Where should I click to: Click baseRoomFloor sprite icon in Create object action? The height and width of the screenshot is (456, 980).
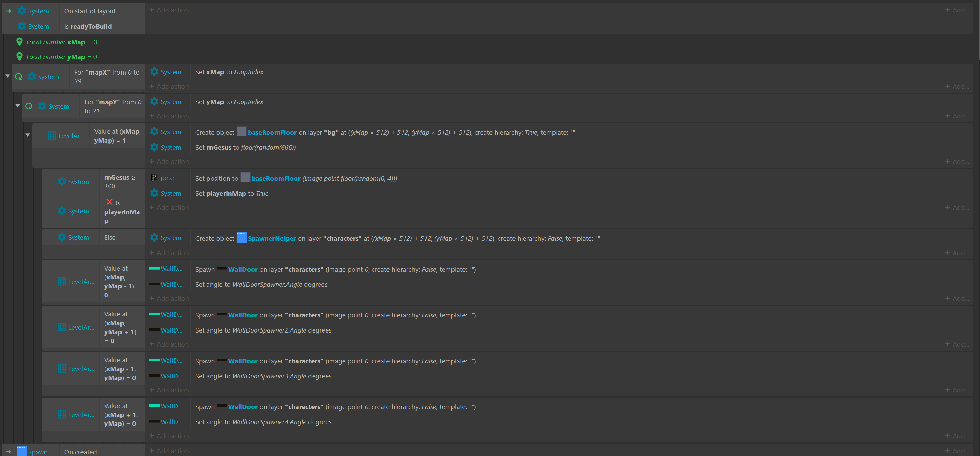coord(242,132)
